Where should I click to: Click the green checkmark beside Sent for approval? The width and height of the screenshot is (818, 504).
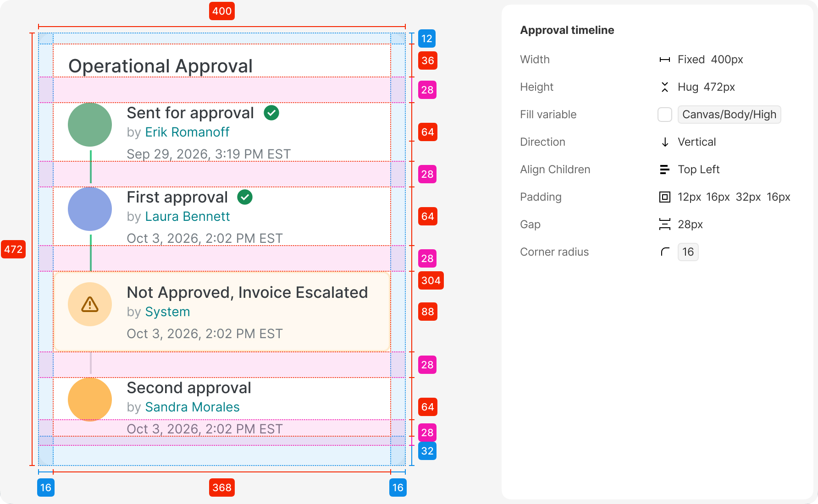pos(271,113)
